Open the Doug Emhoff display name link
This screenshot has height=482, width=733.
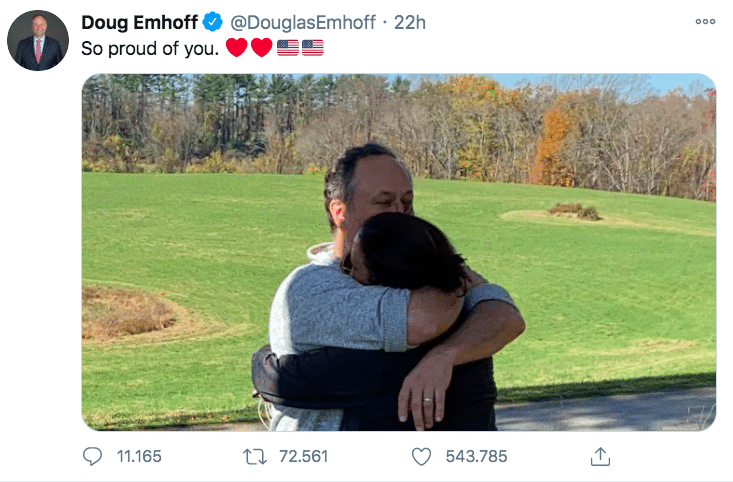(x=140, y=22)
